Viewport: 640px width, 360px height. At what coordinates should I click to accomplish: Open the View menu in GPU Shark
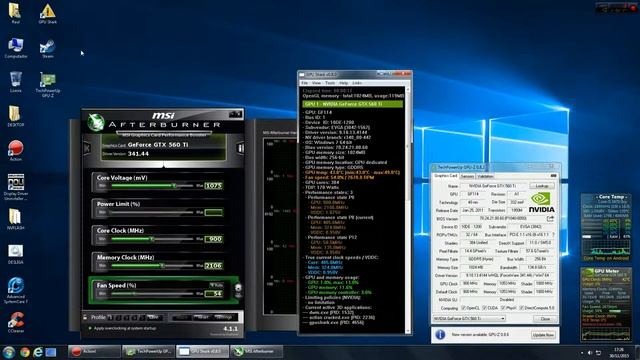(316, 83)
